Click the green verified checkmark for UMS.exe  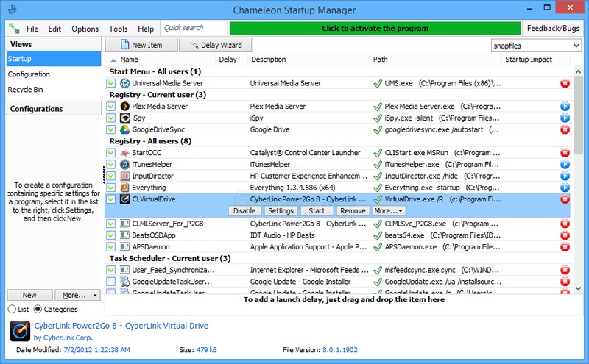[378, 83]
